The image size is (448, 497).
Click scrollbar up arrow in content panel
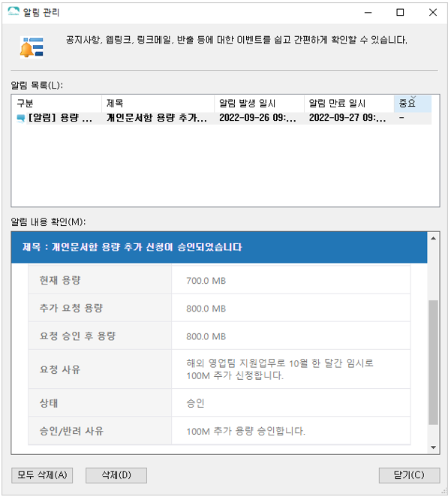pyautogui.click(x=433, y=238)
